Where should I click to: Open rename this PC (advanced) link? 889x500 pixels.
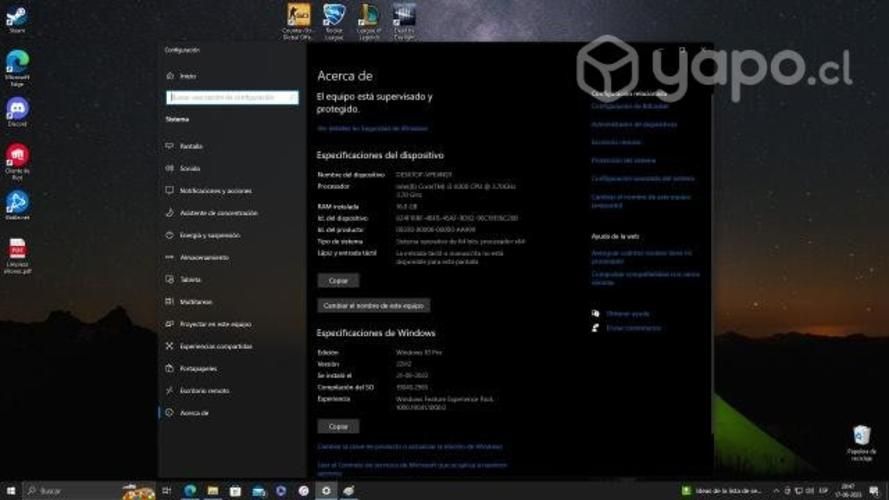(x=641, y=201)
